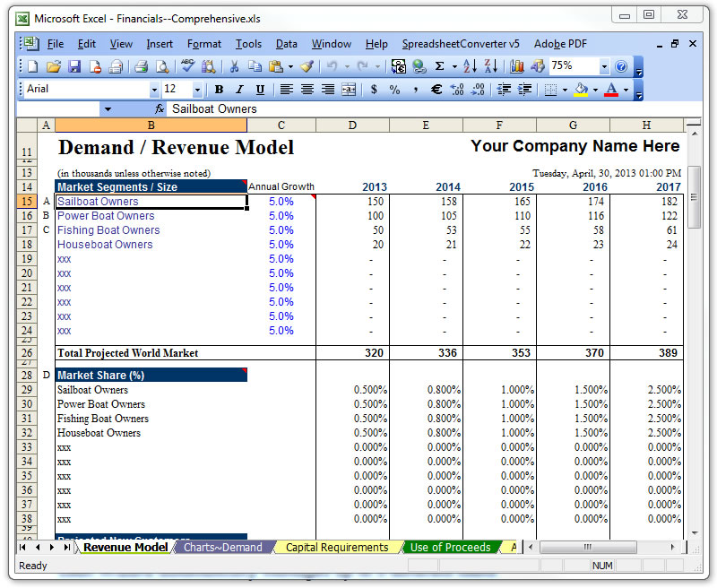
Task: Toggle Underline formatting
Action: pyautogui.click(x=260, y=90)
